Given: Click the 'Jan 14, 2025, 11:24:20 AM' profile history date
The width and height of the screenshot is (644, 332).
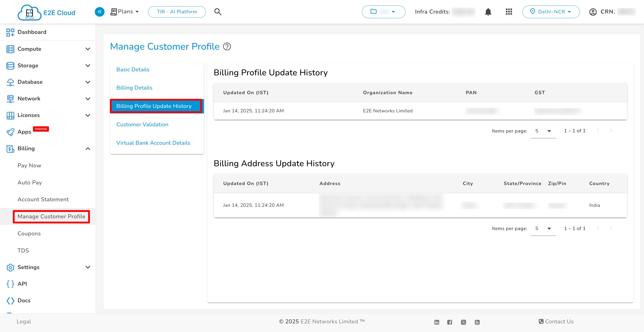Looking at the screenshot, I should pos(253,111).
